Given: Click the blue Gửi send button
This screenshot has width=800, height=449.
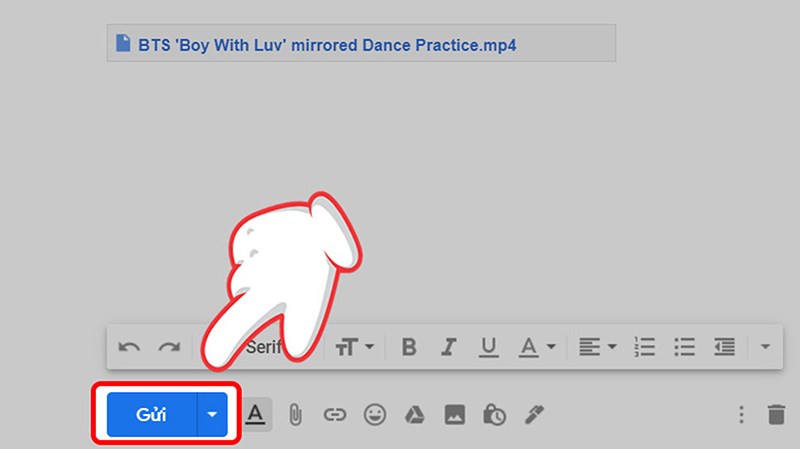Looking at the screenshot, I should pyautogui.click(x=152, y=413).
